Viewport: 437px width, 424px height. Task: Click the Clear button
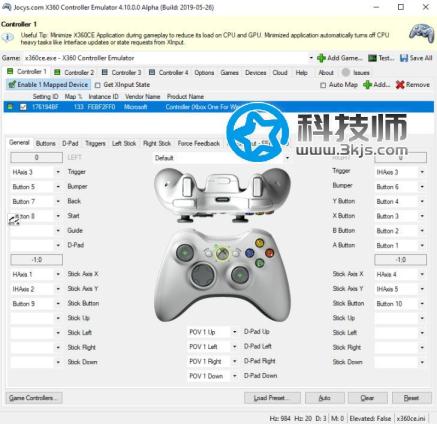click(x=367, y=398)
